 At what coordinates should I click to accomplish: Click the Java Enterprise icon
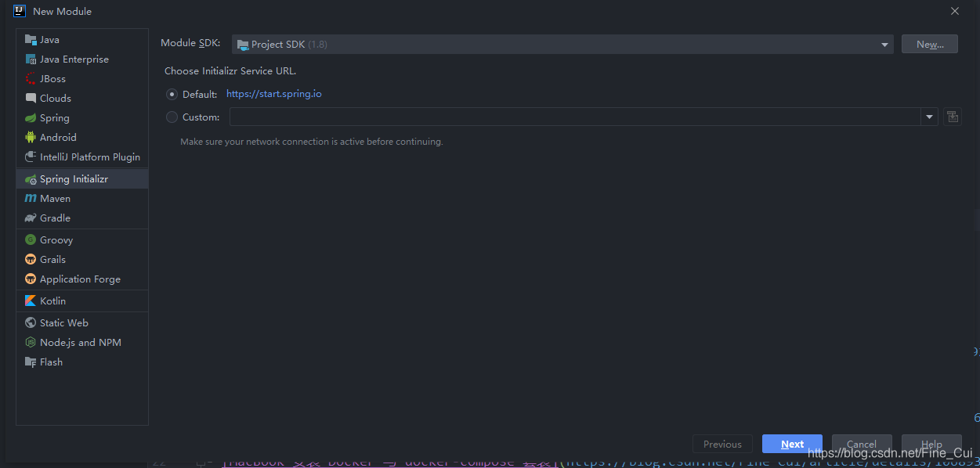(x=31, y=59)
